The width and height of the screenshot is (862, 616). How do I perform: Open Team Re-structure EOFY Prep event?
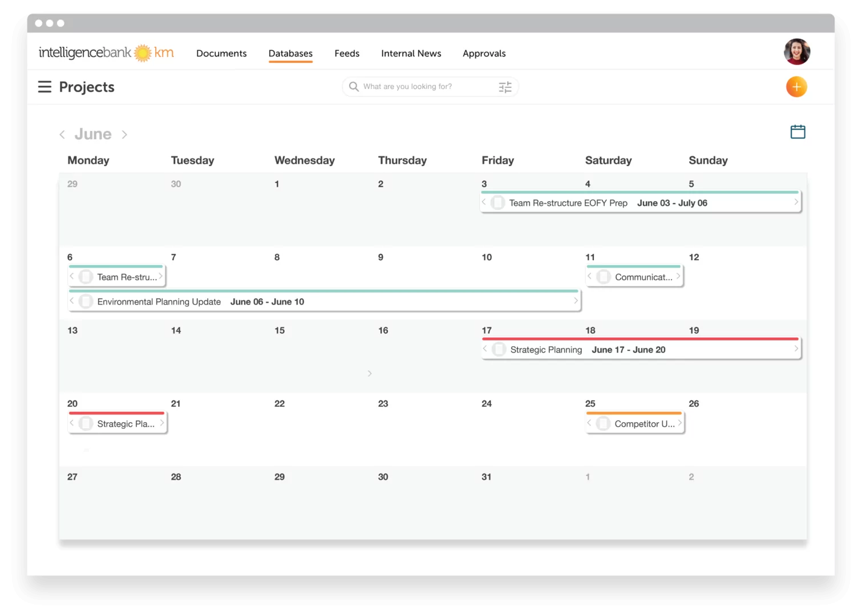click(641, 202)
